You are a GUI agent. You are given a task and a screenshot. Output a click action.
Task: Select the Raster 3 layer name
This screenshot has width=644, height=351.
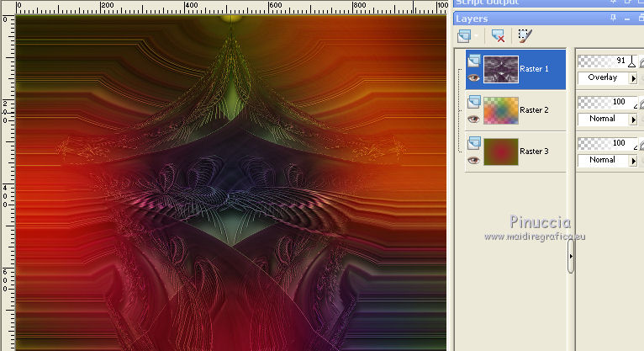click(534, 152)
